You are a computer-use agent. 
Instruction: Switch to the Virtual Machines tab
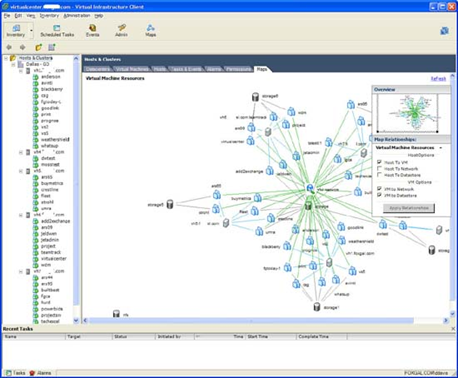pos(132,69)
